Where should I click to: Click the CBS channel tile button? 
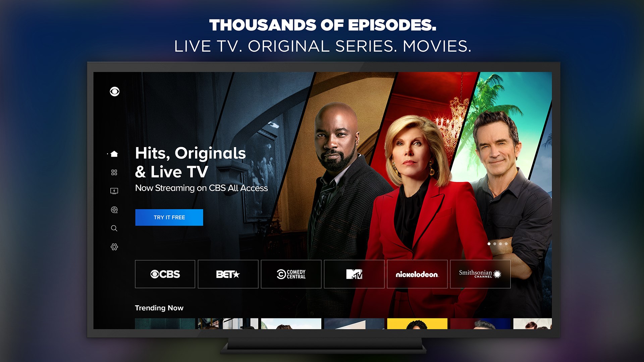165,274
